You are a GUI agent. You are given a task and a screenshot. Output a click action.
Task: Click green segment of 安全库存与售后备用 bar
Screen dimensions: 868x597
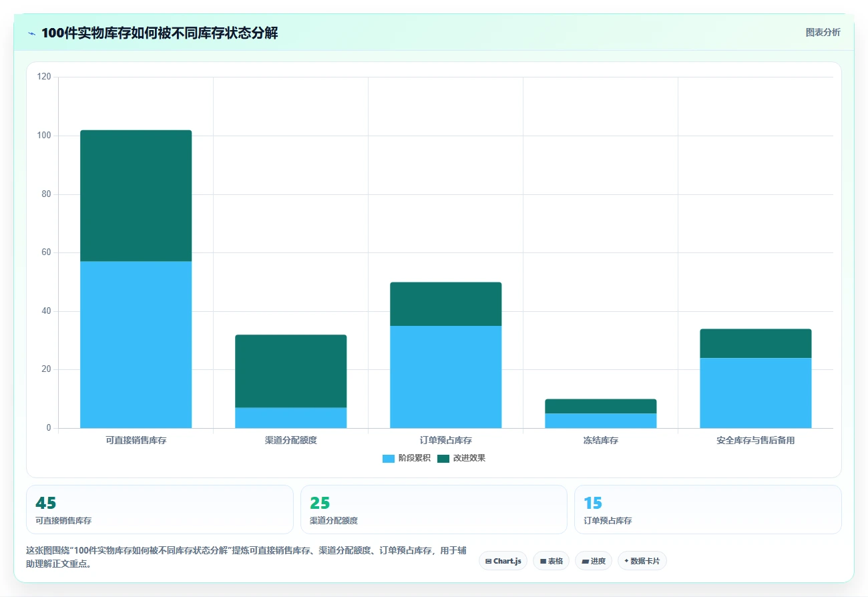coord(756,343)
